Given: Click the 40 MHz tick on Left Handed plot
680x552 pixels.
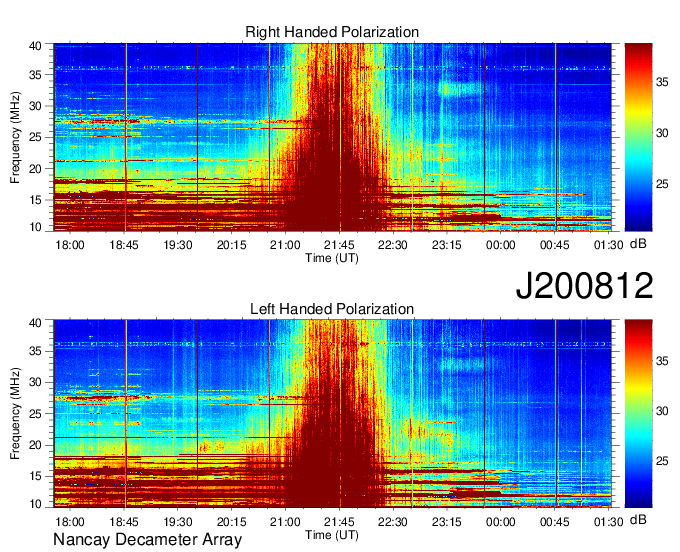Looking at the screenshot, I should coord(35,323).
